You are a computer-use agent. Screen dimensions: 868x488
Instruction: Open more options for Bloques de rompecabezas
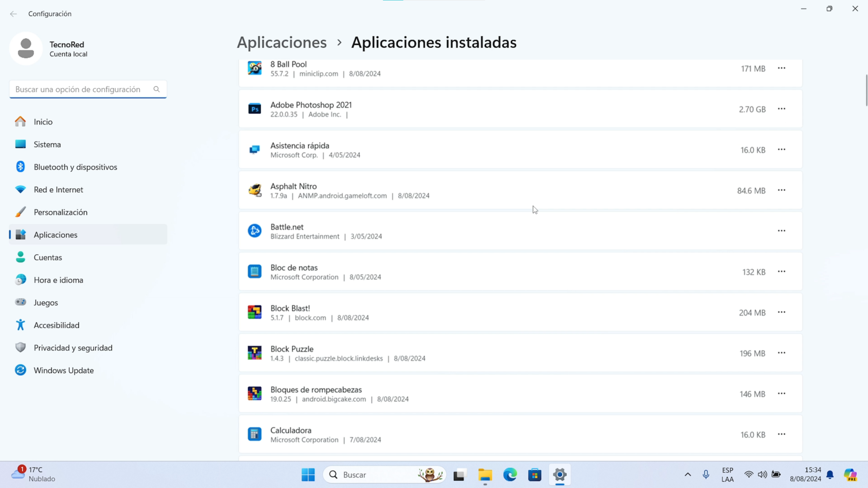coord(782,394)
